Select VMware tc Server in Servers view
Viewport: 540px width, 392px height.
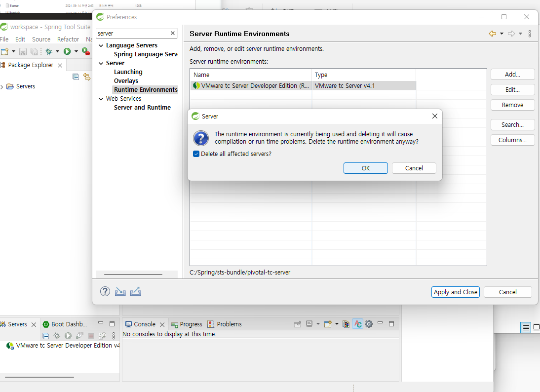[63, 346]
